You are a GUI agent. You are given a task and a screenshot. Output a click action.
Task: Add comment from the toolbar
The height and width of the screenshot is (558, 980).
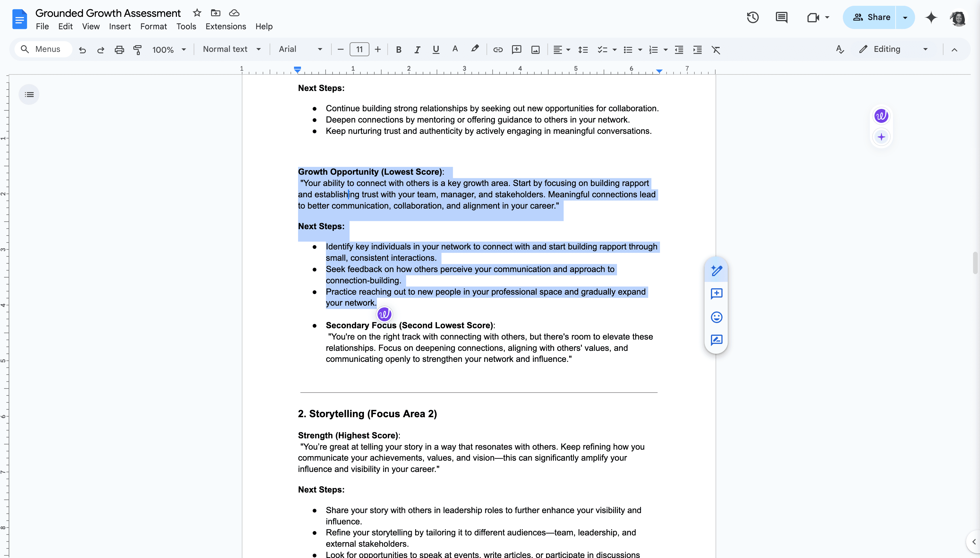[x=516, y=50]
